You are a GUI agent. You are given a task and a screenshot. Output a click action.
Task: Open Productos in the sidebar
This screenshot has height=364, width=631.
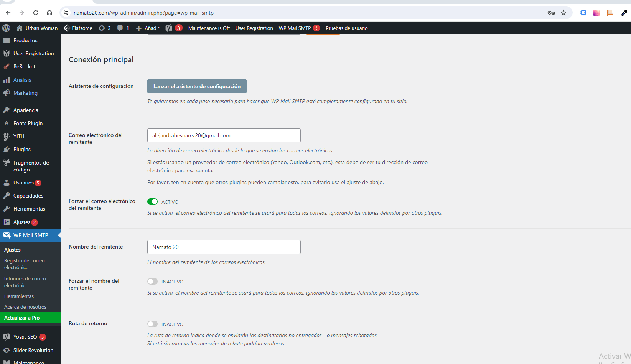pyautogui.click(x=30, y=40)
